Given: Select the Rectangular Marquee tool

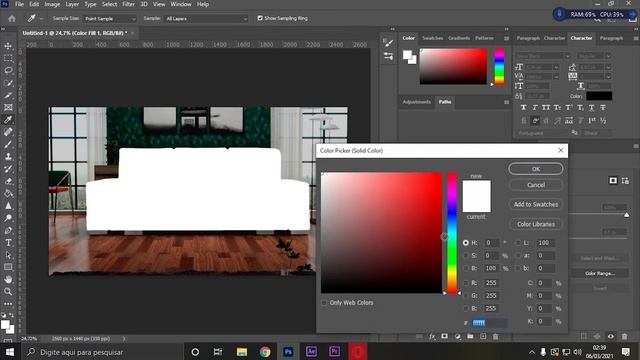Looking at the screenshot, I should click(x=8, y=58).
